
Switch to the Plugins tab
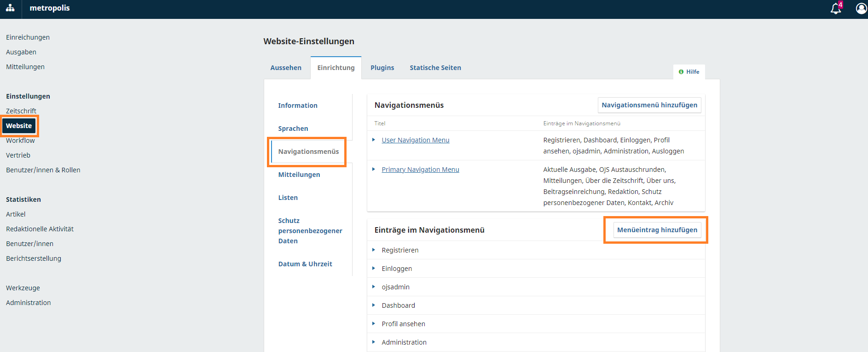(x=382, y=68)
